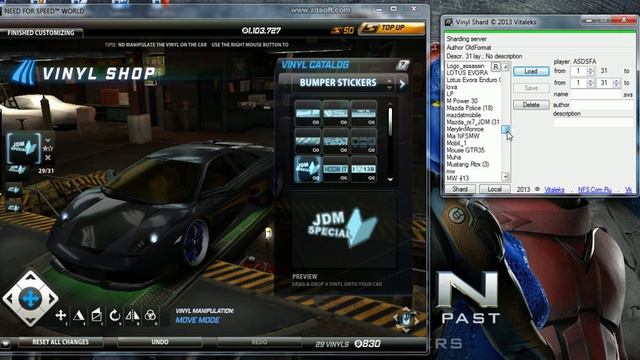
Task: Click Finished Customizing tab
Action: point(41,33)
